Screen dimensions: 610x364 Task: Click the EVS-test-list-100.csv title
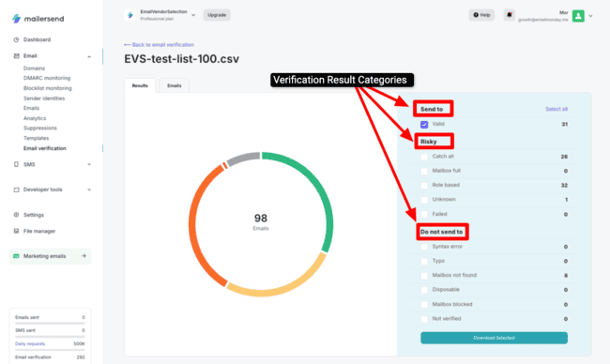click(182, 59)
